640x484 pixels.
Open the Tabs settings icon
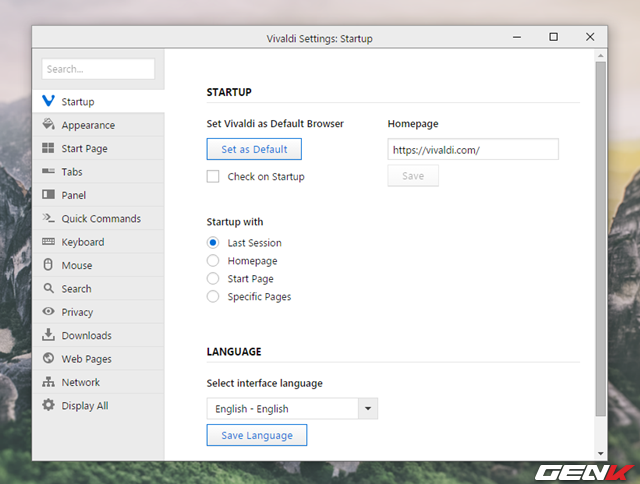click(x=48, y=172)
